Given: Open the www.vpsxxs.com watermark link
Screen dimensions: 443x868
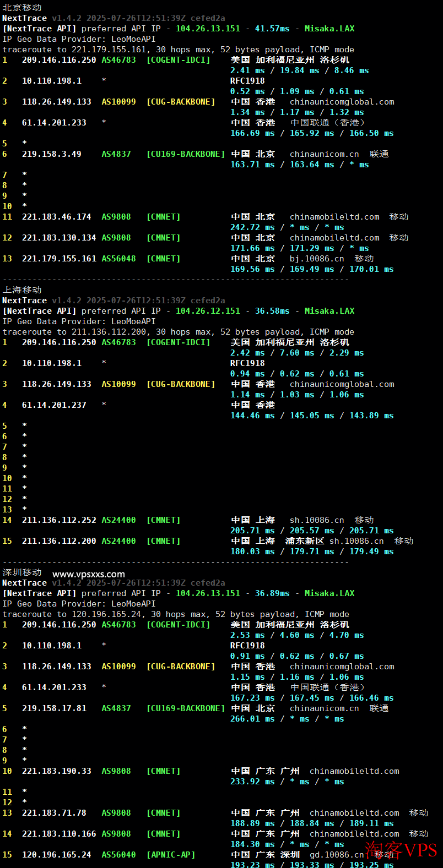Looking at the screenshot, I should (x=89, y=574).
